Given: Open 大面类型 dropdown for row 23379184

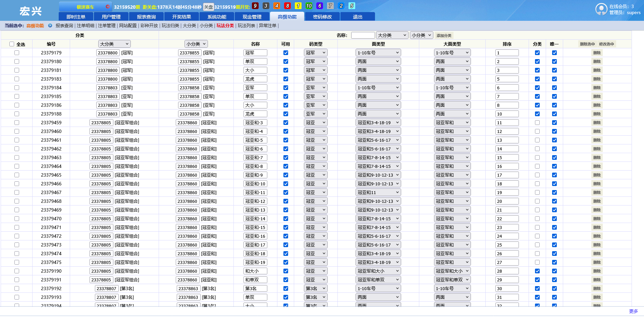Looking at the screenshot, I should click(452, 88).
